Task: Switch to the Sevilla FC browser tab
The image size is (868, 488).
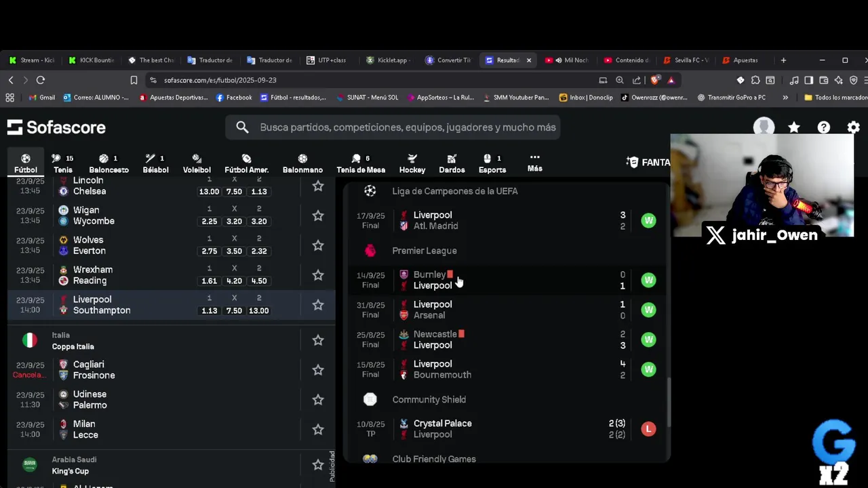Action: point(687,60)
